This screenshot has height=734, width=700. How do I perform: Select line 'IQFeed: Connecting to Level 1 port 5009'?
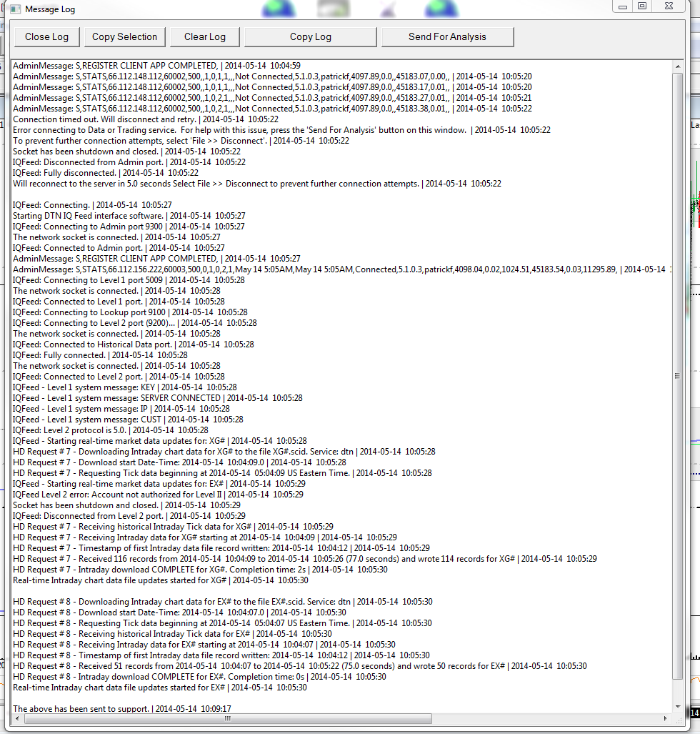129,280
